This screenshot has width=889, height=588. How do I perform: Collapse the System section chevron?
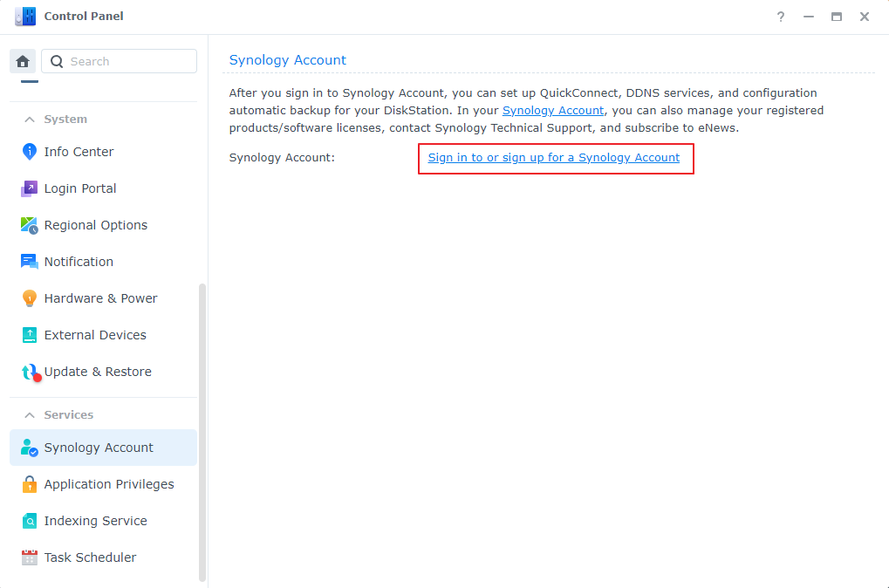[30, 119]
